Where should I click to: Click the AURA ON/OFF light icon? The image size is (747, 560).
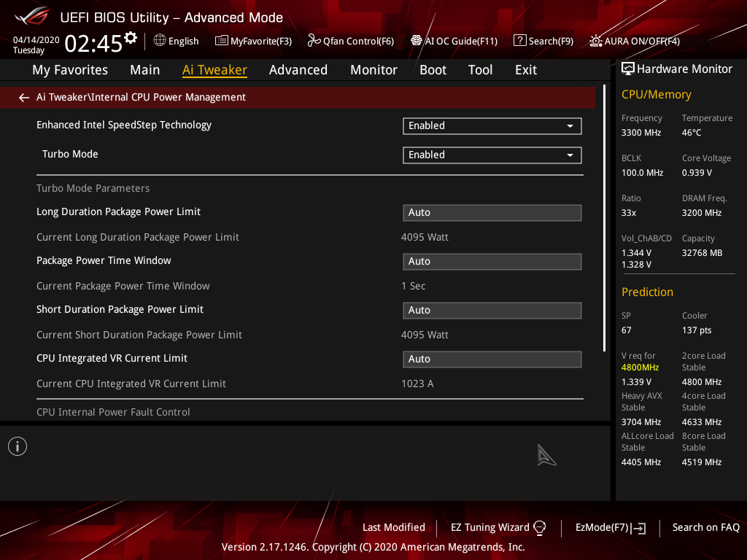click(x=595, y=41)
